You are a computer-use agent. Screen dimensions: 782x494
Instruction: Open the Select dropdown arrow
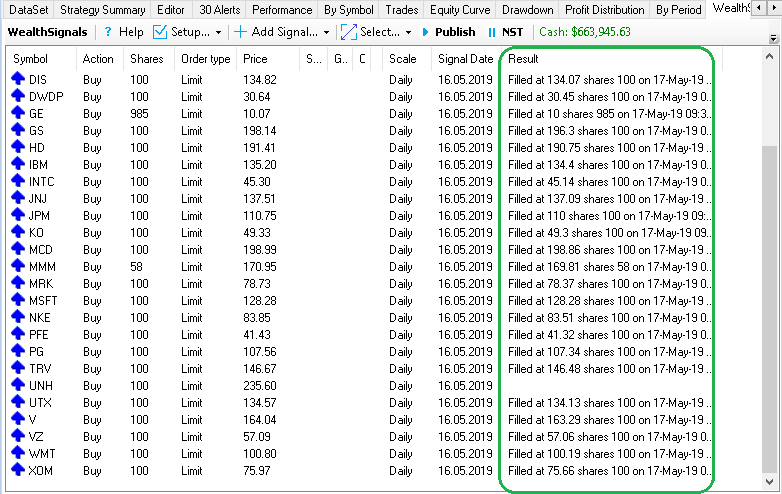(408, 32)
